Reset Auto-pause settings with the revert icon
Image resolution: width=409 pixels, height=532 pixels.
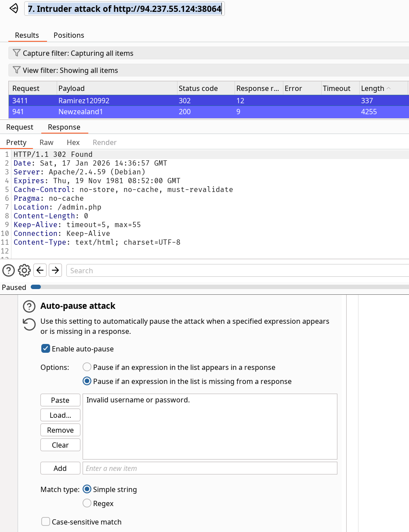29,325
